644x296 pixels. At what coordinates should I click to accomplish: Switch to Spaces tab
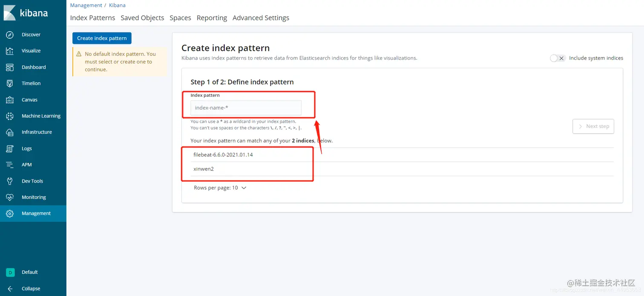click(180, 18)
